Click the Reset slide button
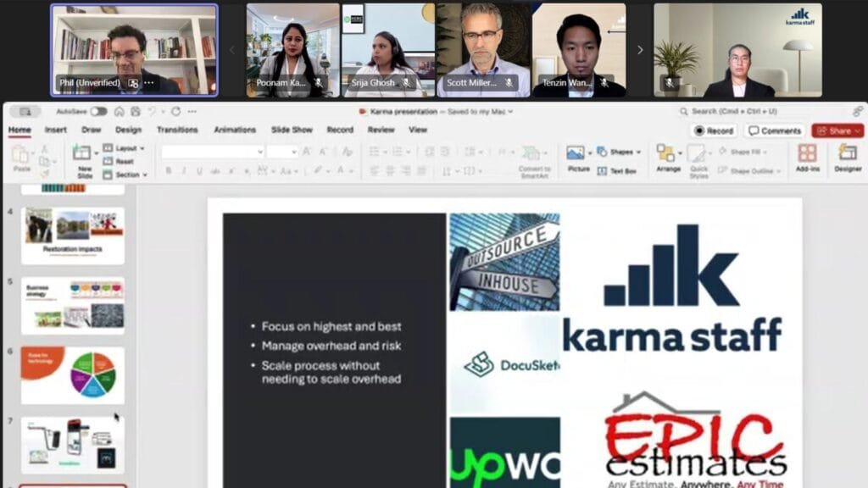Screen dimensions: 868x488 [x=119, y=162]
